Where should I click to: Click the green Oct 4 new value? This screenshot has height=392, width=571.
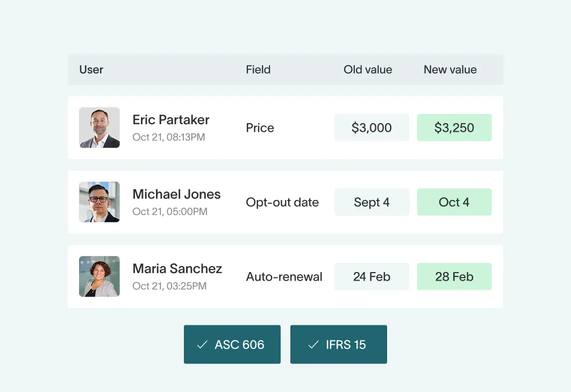(x=454, y=202)
